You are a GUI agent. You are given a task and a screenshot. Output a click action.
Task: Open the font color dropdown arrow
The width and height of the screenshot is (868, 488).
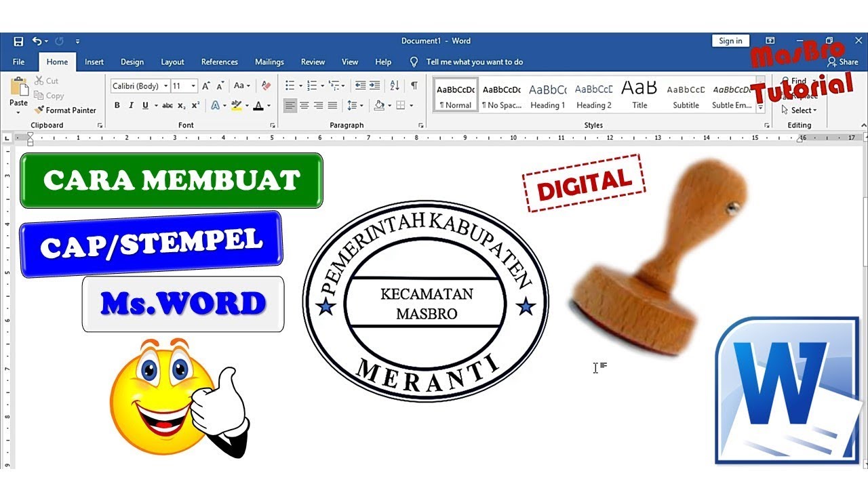[269, 106]
